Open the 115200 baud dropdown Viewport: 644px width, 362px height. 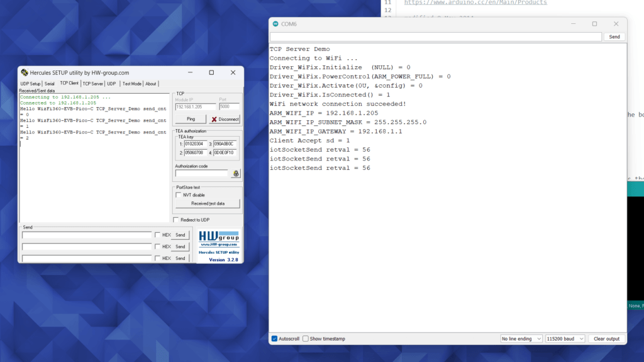565,339
